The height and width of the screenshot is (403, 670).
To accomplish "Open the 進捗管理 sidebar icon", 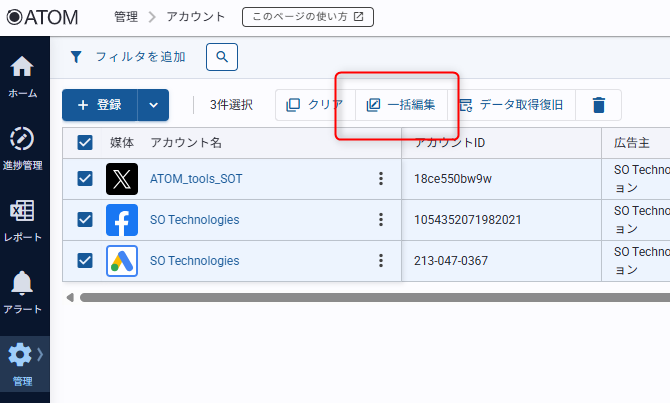I will tap(22, 147).
